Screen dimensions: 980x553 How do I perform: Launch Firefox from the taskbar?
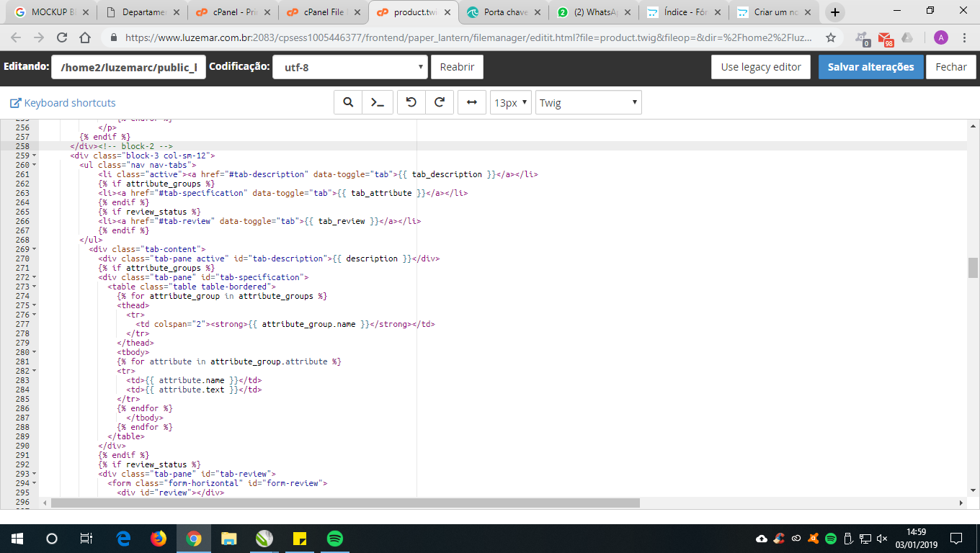(x=159, y=538)
